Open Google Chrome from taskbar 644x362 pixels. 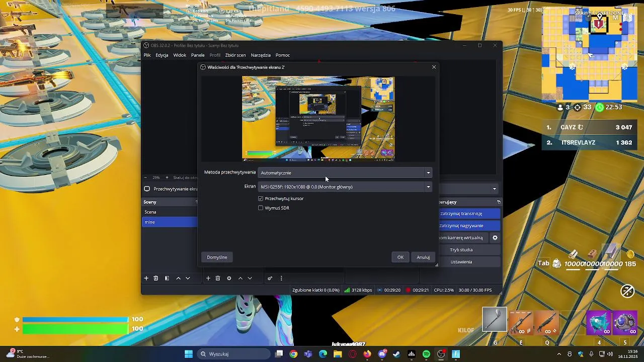[x=293, y=354]
